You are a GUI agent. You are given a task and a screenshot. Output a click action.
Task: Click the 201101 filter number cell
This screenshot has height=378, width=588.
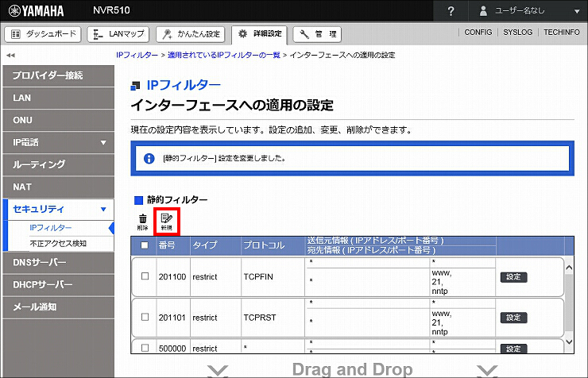click(172, 318)
